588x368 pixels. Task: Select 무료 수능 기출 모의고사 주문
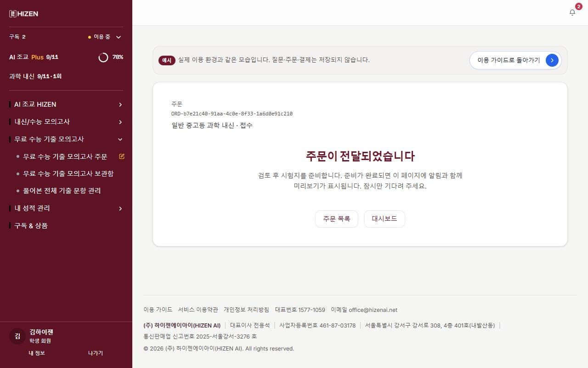point(65,156)
